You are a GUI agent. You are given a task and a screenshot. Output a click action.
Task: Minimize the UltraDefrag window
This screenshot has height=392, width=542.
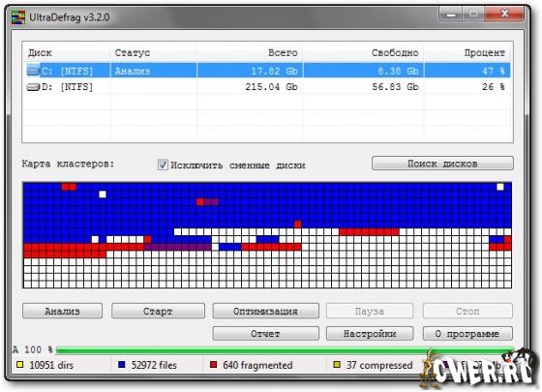pyautogui.click(x=451, y=15)
